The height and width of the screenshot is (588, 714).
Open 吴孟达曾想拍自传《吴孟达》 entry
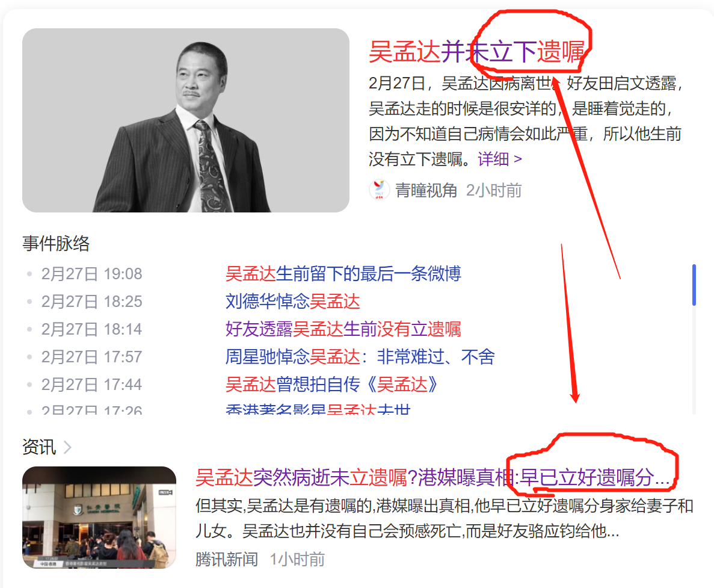click(332, 385)
